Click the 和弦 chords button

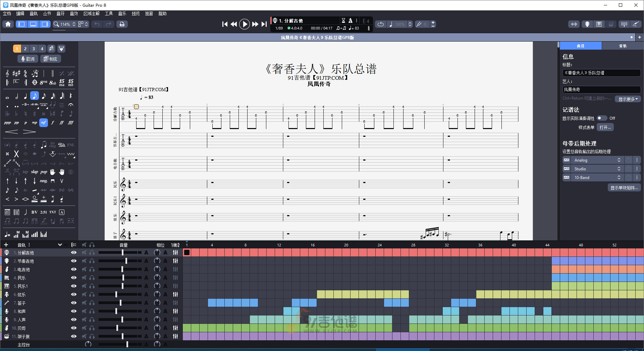[51, 59]
